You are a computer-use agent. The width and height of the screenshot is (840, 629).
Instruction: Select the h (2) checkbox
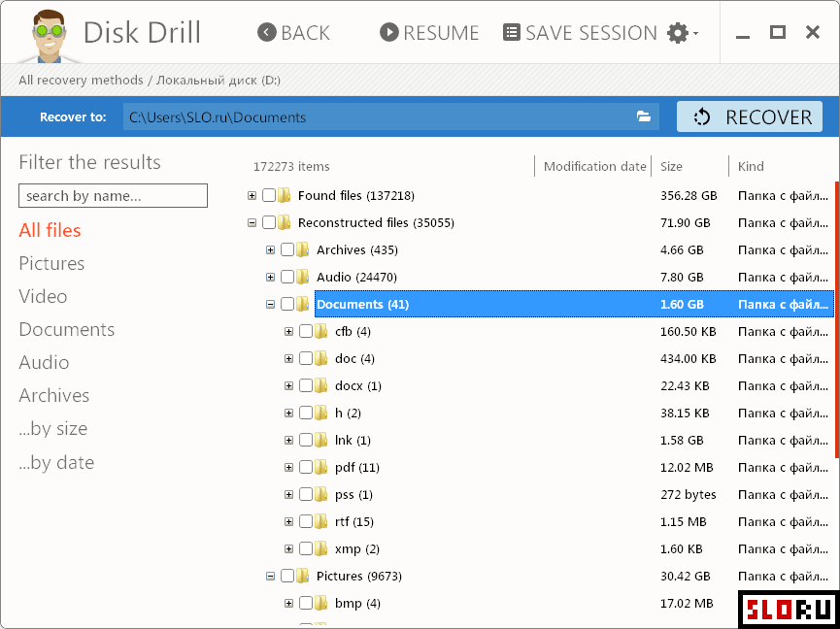306,414
